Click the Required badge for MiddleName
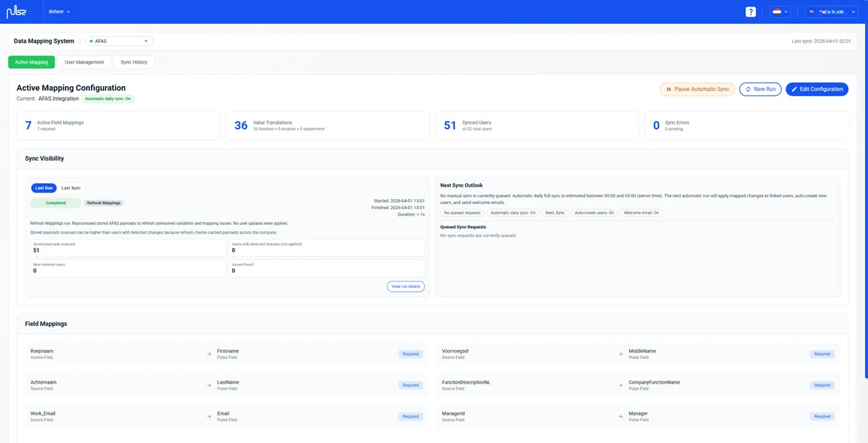 (822, 354)
